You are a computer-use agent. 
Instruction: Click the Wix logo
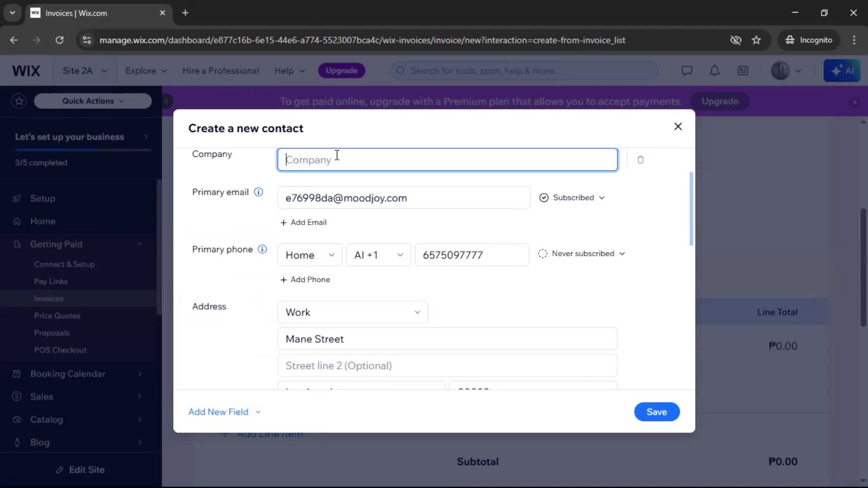pos(26,70)
